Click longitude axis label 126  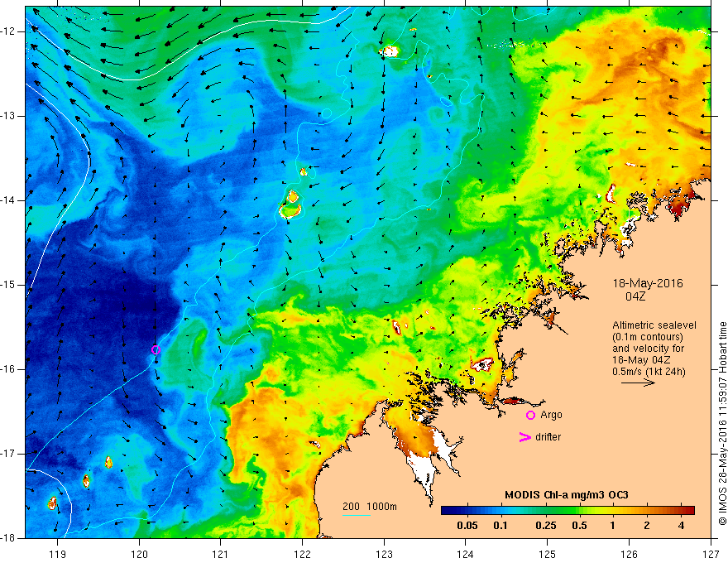629,555
